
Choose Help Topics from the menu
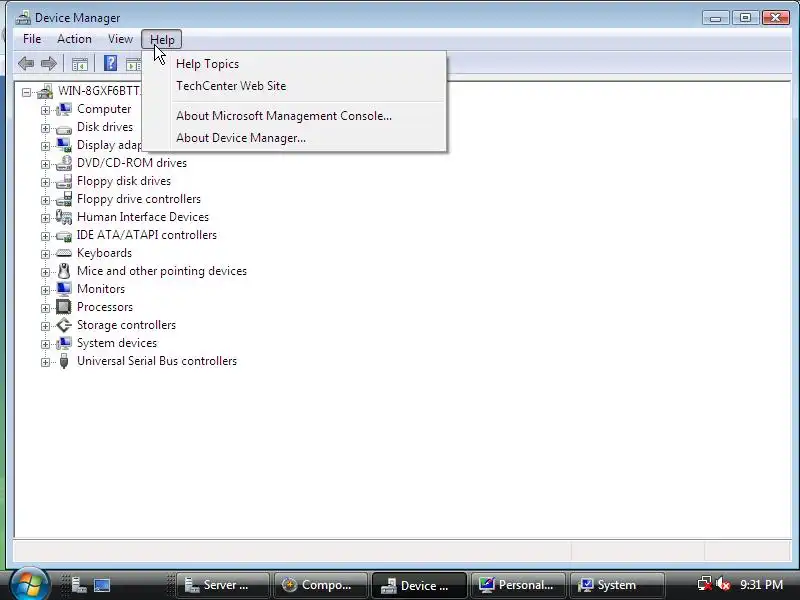(x=294, y=64)
